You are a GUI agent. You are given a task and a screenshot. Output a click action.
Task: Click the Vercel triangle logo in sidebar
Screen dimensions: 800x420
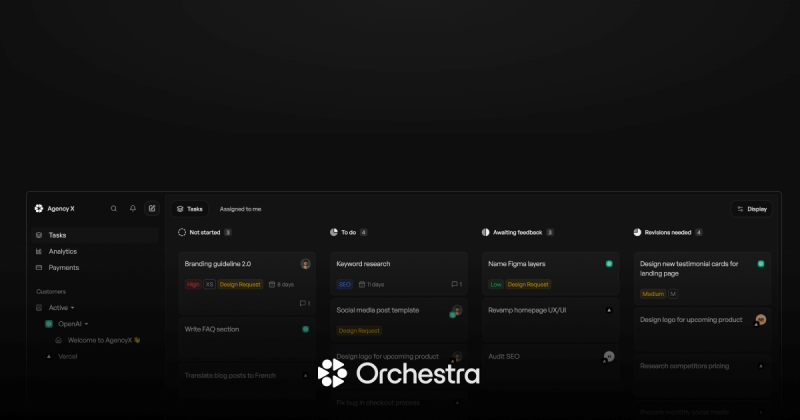click(x=49, y=356)
